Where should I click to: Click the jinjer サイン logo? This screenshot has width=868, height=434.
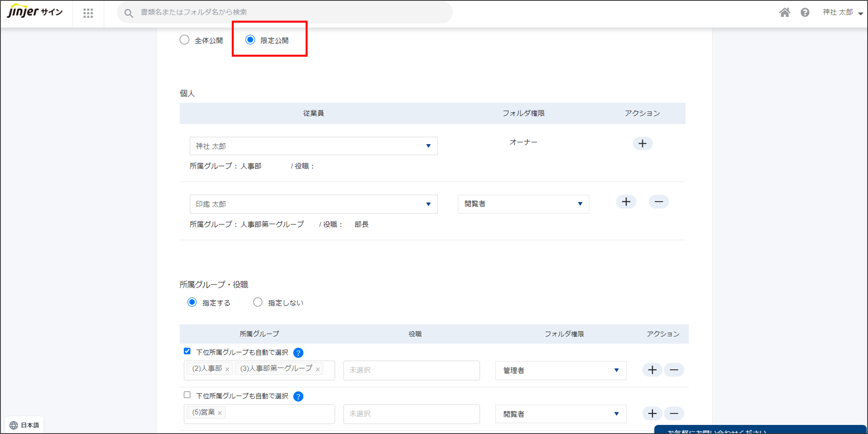coord(35,11)
